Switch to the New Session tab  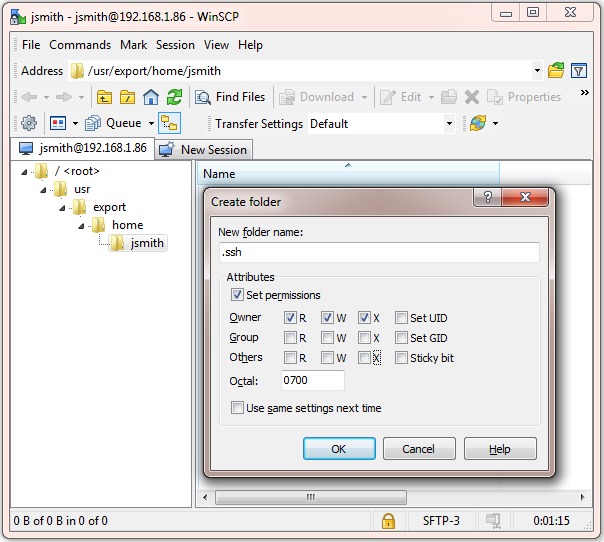pos(204,149)
